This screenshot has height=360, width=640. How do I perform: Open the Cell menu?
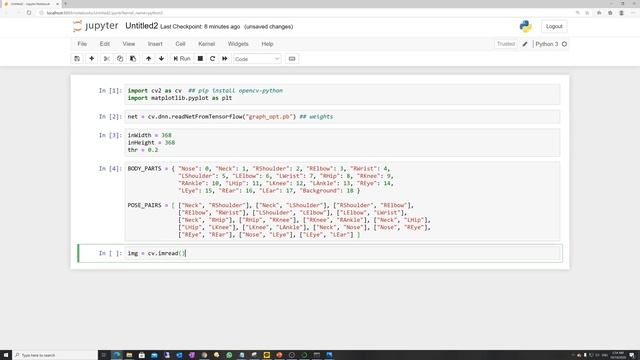(180, 44)
